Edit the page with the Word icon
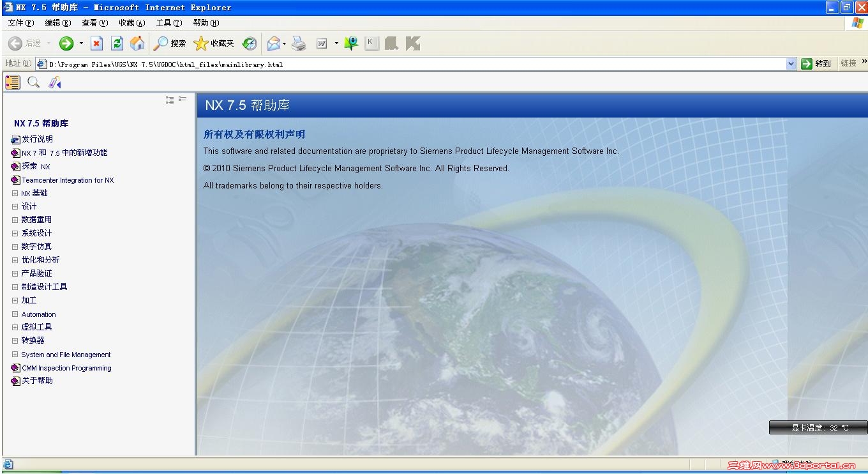The width and height of the screenshot is (868, 474). (x=322, y=43)
